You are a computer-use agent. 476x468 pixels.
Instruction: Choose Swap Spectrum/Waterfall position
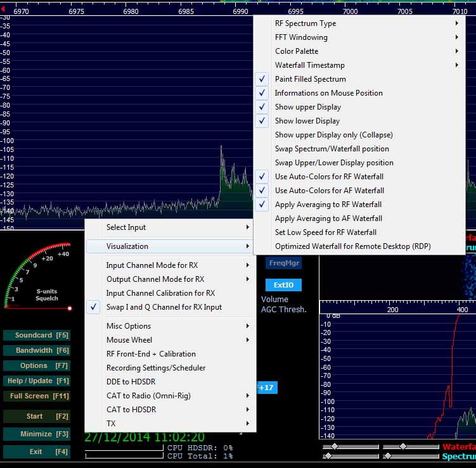(359, 149)
